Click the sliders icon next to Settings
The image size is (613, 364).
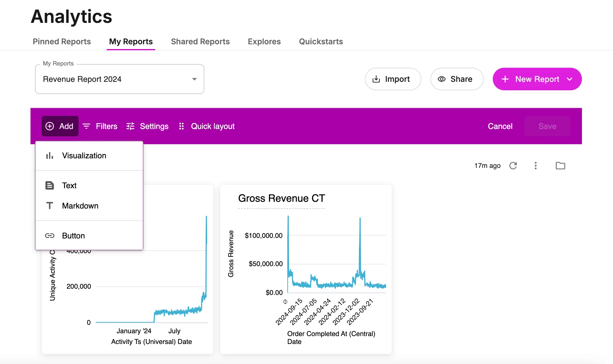point(130,126)
